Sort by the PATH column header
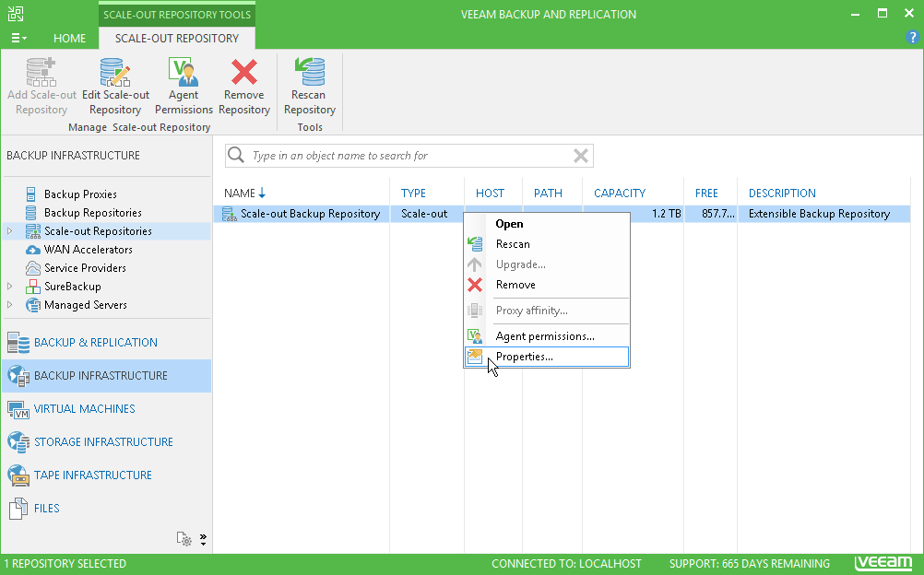 tap(548, 194)
